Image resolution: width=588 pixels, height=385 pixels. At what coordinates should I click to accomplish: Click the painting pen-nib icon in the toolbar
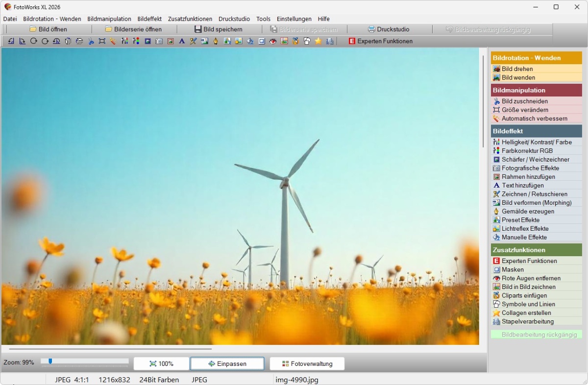(216, 41)
